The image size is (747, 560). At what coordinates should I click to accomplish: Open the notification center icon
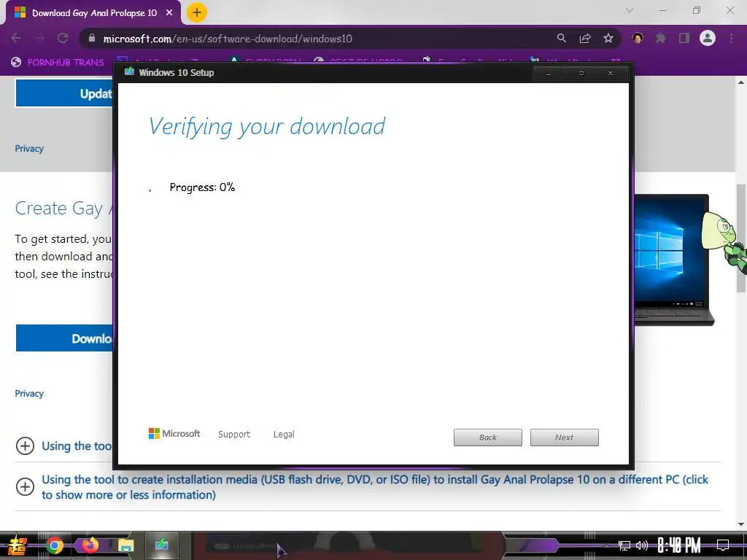(x=723, y=545)
